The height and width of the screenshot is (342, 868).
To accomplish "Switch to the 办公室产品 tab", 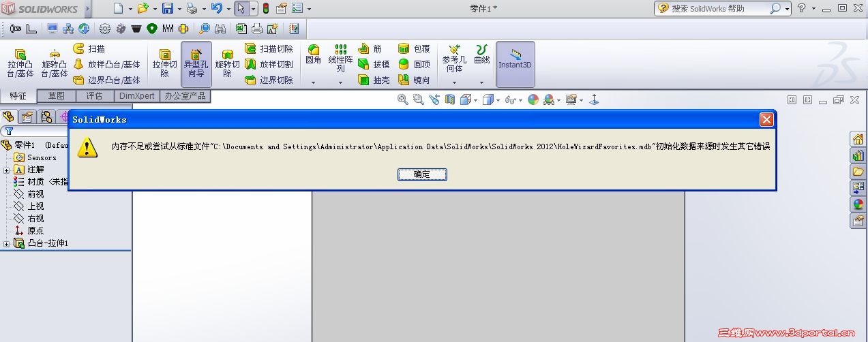I will (185, 96).
